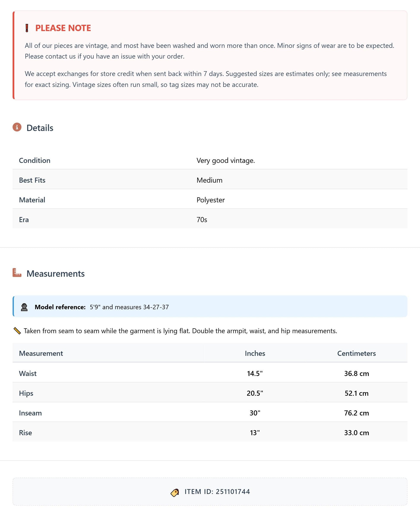420x516 pixels.
Task: Click the yellow ruler icon beside seam note
Action: pos(17,331)
